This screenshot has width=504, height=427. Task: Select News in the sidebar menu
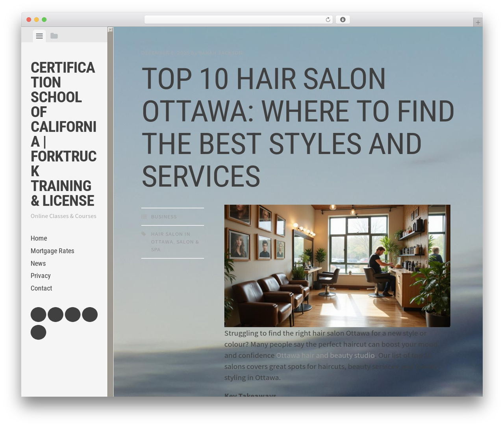(x=38, y=264)
